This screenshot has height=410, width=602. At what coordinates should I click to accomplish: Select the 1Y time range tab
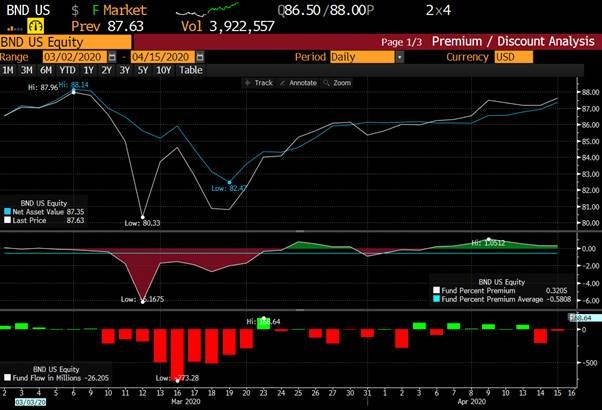88,70
